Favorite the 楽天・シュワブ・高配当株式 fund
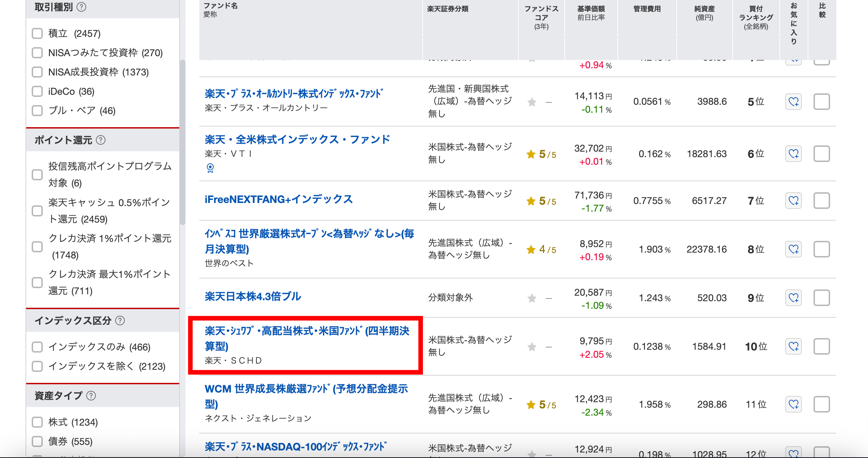Viewport: 868px width, 458px height. 793,346
